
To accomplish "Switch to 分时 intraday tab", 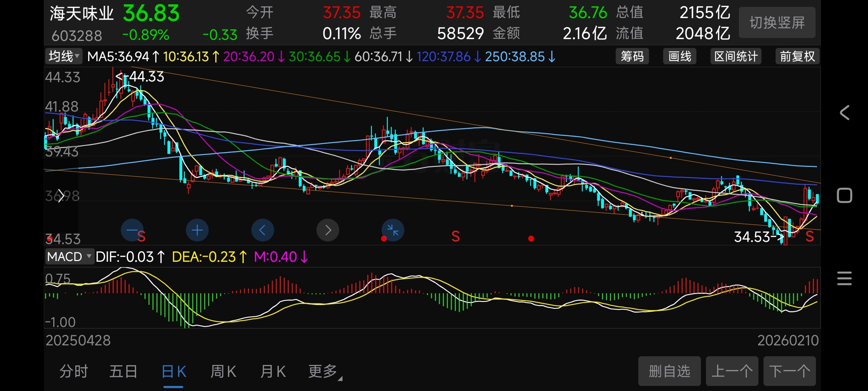I will [x=74, y=371].
